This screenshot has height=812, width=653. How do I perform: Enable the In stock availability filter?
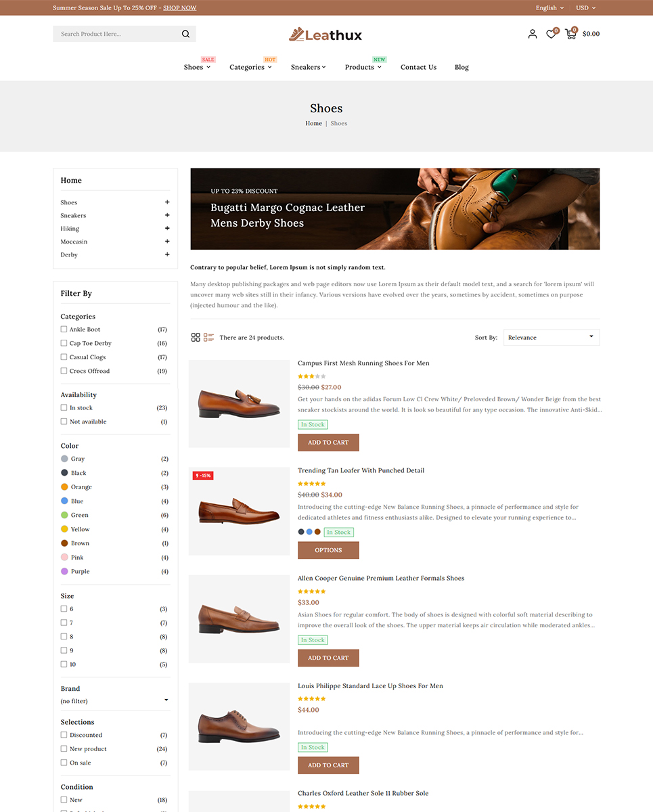[x=64, y=408]
